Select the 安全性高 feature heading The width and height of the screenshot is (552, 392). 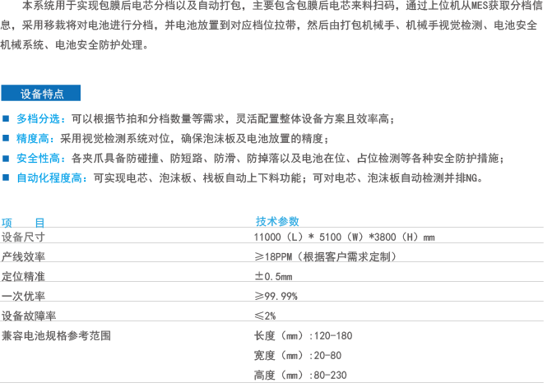38,159
